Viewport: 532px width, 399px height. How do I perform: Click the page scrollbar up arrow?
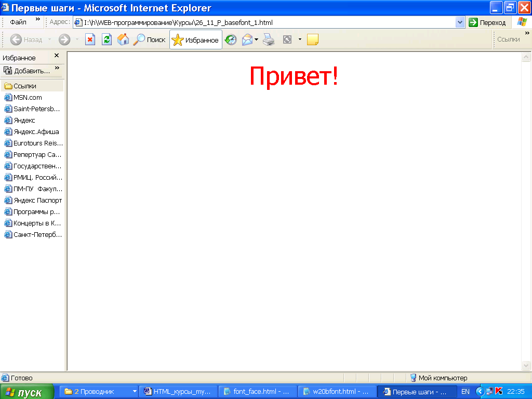coord(526,57)
